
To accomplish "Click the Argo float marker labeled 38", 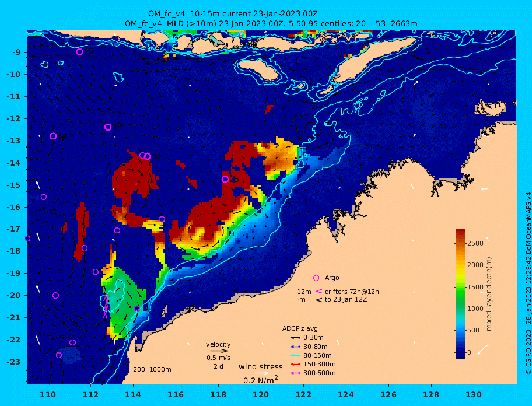I will coord(108,127).
